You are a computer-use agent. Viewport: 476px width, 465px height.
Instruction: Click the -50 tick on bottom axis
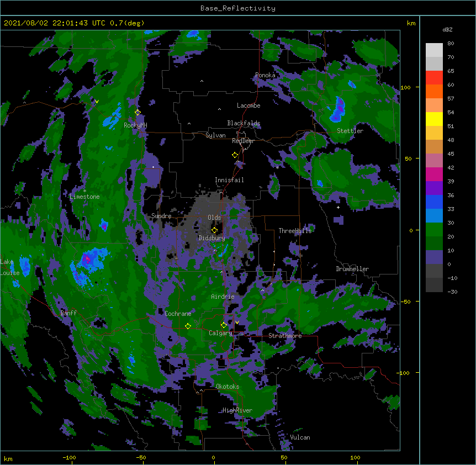141,457
